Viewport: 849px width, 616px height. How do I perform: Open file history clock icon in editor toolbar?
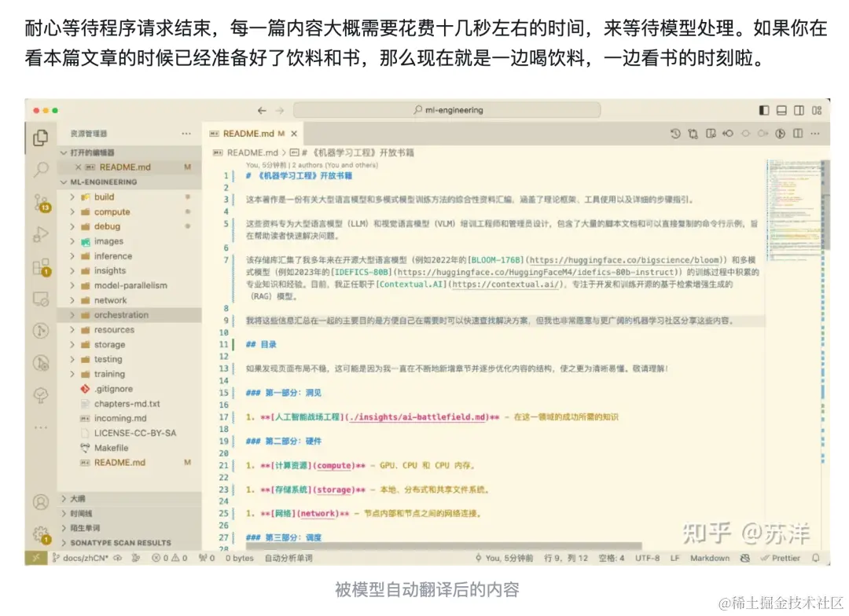(x=675, y=133)
